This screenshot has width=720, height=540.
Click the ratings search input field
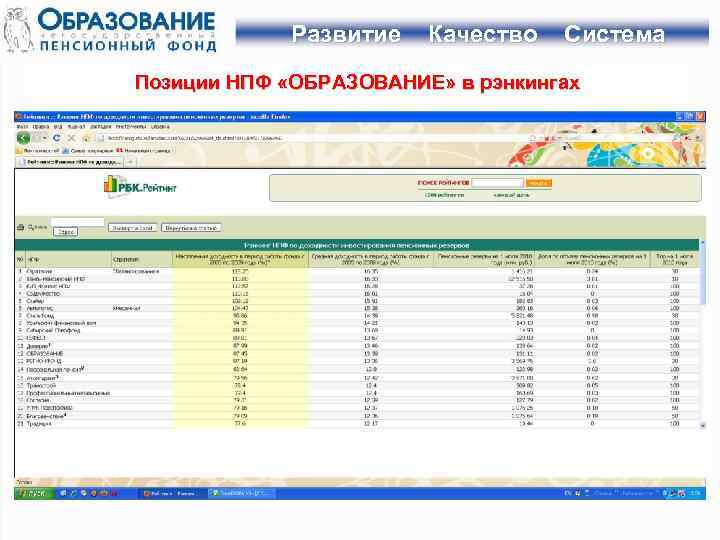pos(497,183)
